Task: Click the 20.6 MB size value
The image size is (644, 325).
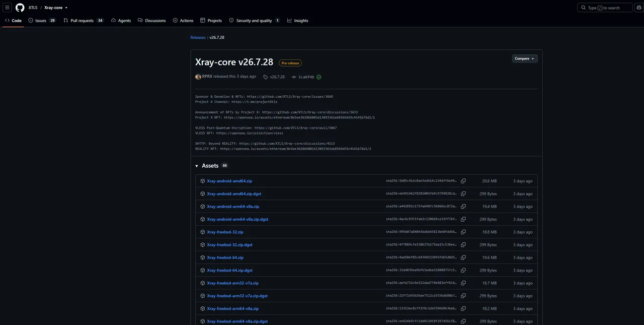Action: tap(490, 181)
